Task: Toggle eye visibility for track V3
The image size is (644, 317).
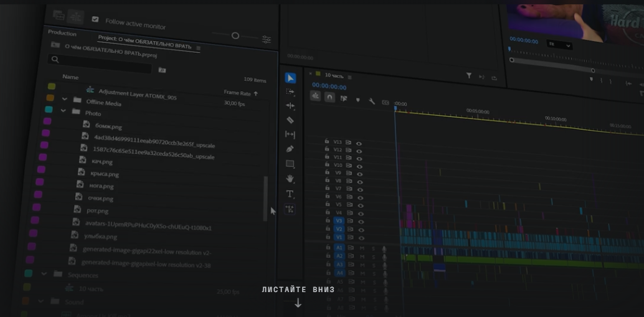Action: click(361, 222)
